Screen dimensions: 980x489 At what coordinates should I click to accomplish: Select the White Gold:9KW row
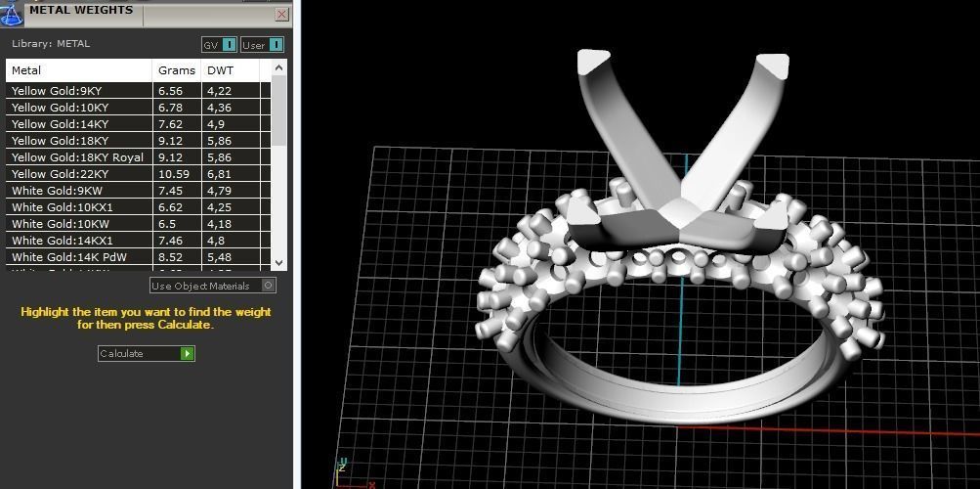click(139, 190)
